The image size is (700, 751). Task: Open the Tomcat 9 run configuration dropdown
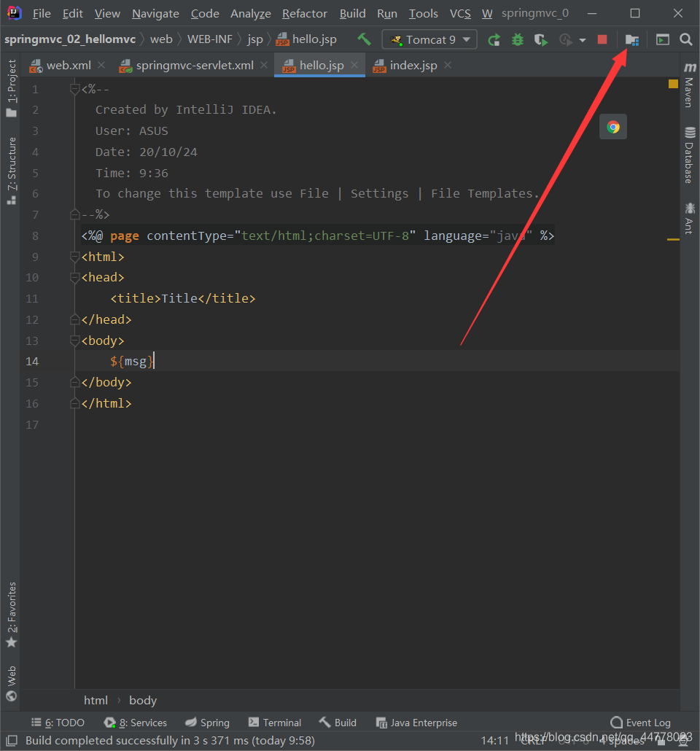click(429, 39)
